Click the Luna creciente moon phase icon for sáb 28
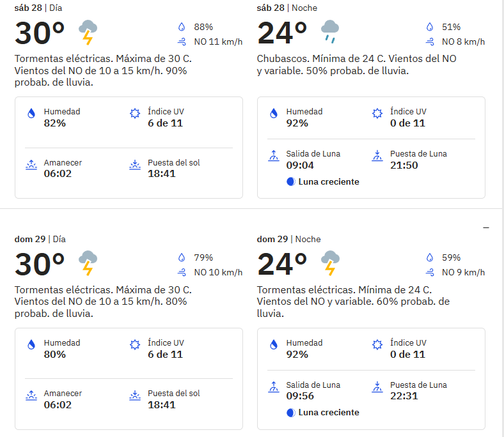 click(x=291, y=181)
